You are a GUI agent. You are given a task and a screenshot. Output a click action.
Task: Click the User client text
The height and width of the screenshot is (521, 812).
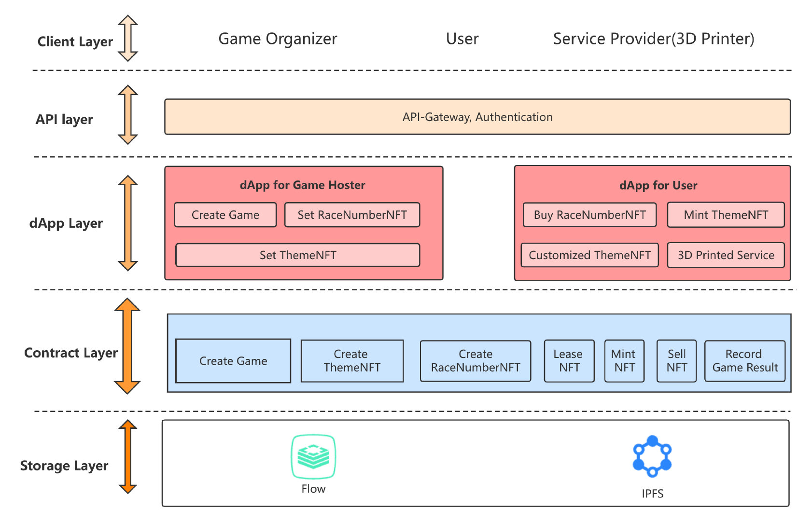[462, 39]
